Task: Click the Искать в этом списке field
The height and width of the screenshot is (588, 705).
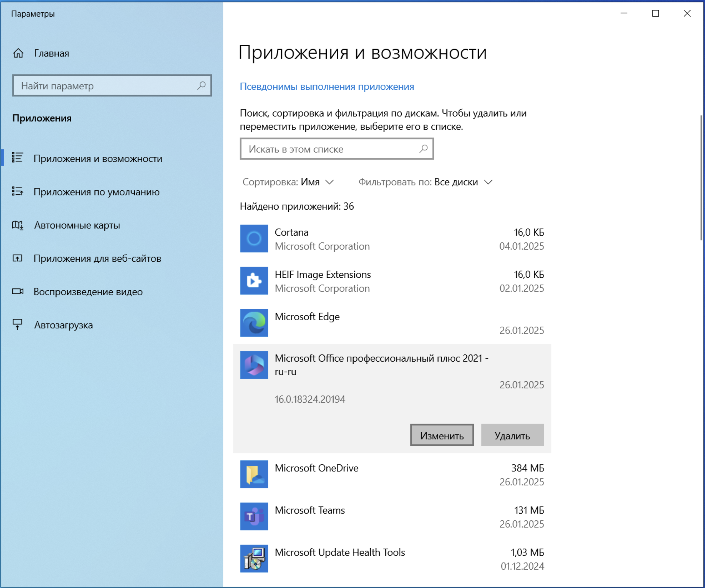Action: click(x=337, y=149)
